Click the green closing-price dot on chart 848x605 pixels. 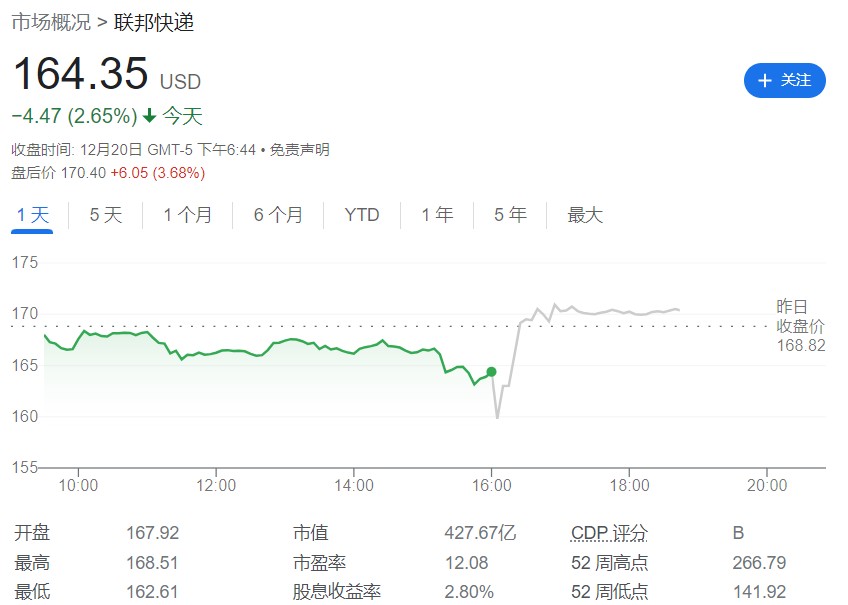[491, 372]
